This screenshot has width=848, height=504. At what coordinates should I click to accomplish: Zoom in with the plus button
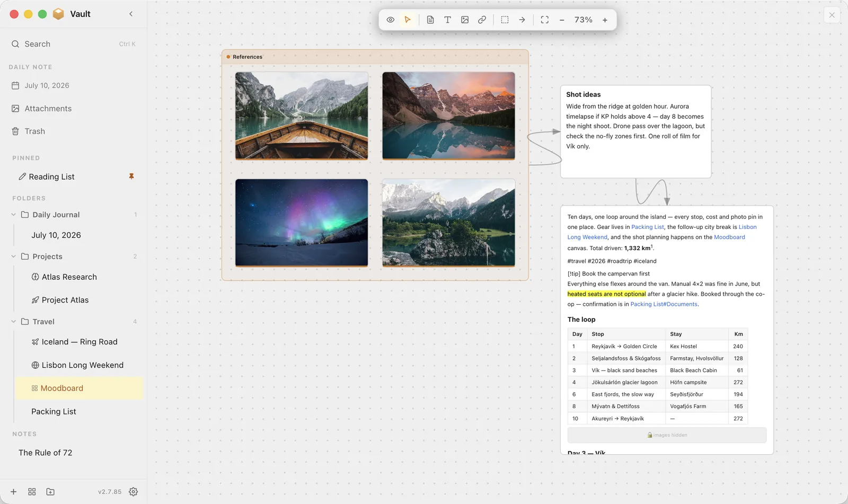point(605,20)
